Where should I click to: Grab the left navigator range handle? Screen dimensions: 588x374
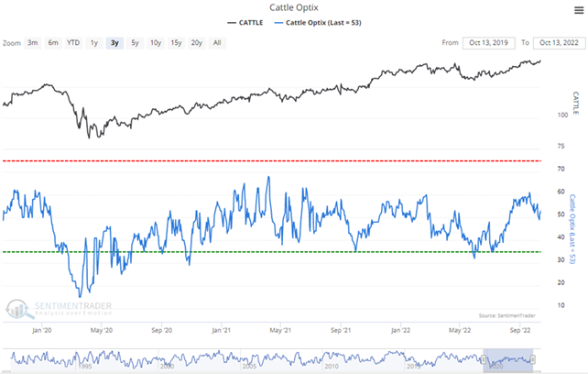pyautogui.click(x=484, y=359)
